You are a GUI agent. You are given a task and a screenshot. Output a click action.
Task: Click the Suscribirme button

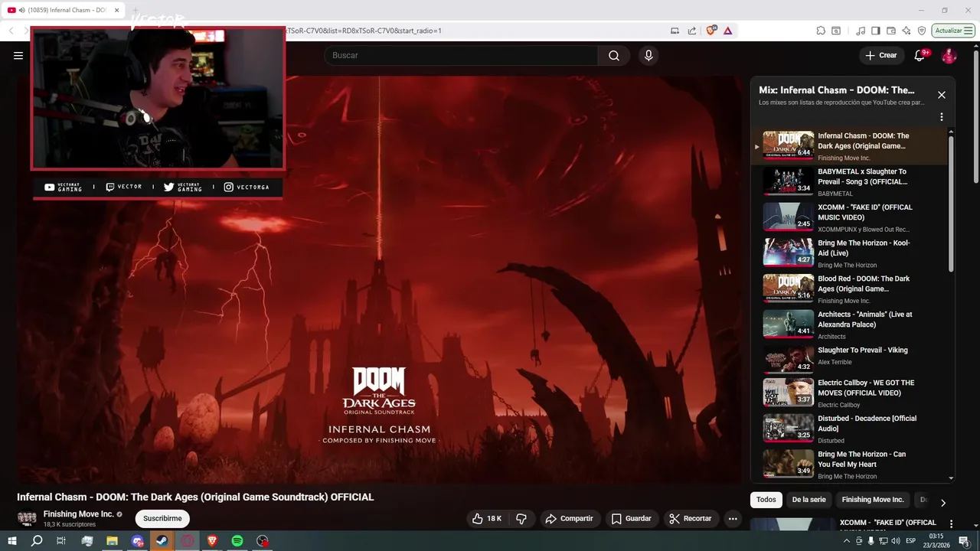coord(162,518)
